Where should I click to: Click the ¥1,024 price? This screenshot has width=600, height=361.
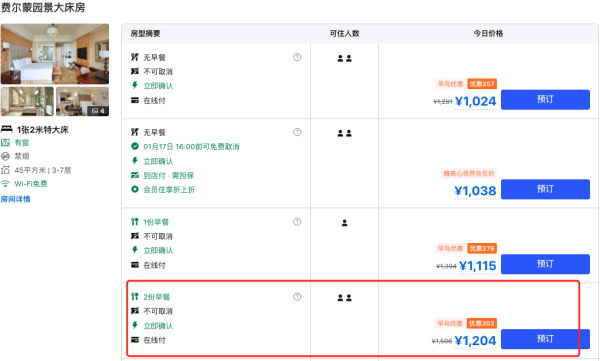click(475, 101)
